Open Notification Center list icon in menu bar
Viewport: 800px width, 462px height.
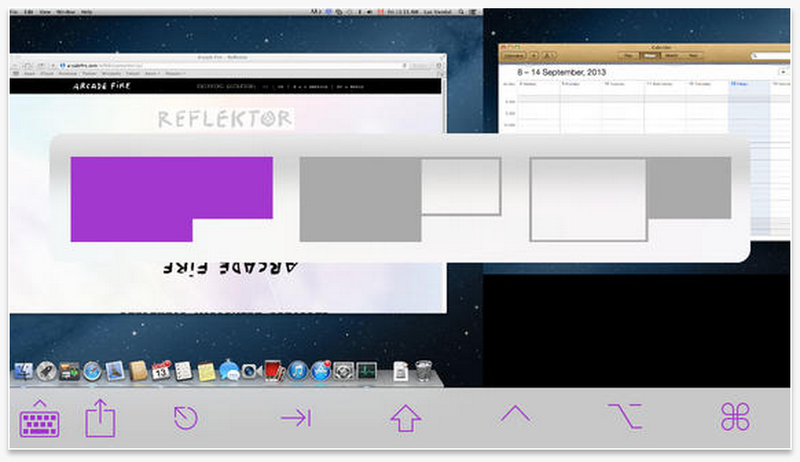[473, 12]
